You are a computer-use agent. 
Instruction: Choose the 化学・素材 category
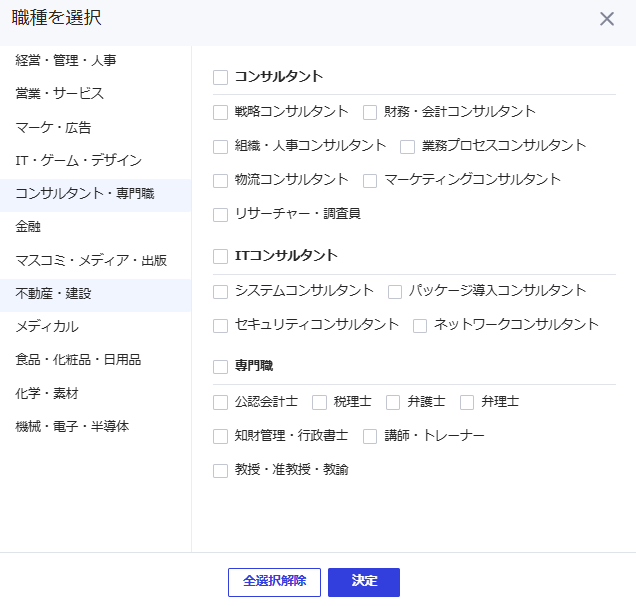95,393
